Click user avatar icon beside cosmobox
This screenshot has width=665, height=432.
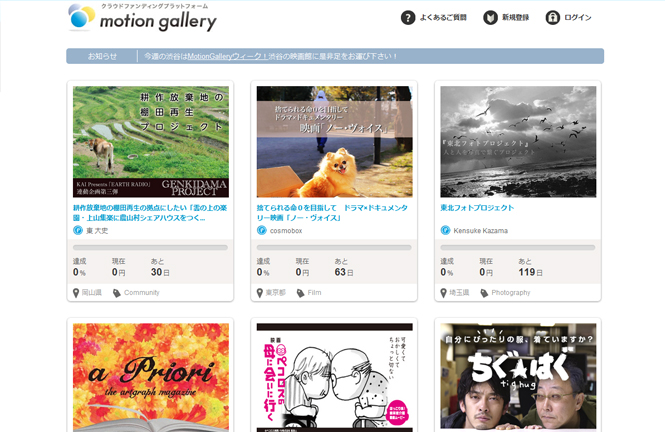click(x=261, y=230)
